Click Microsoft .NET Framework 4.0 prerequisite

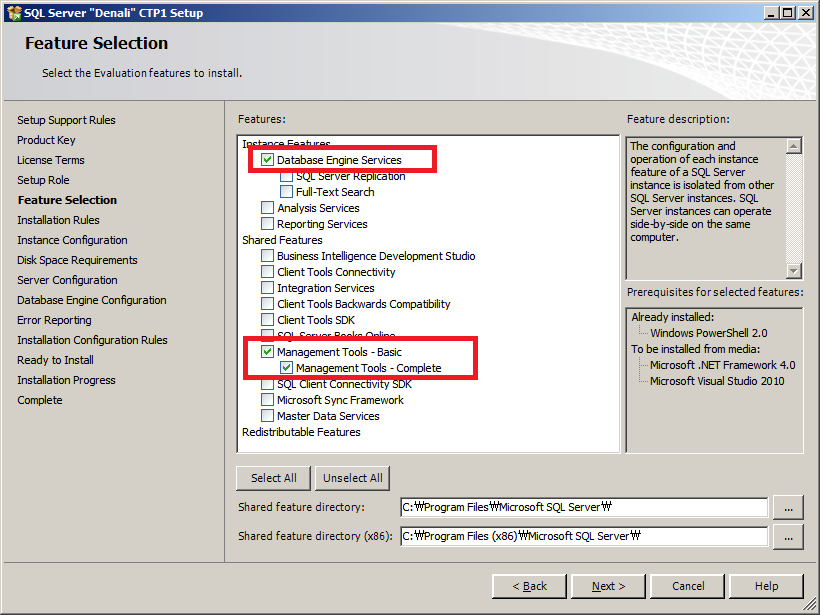(722, 365)
